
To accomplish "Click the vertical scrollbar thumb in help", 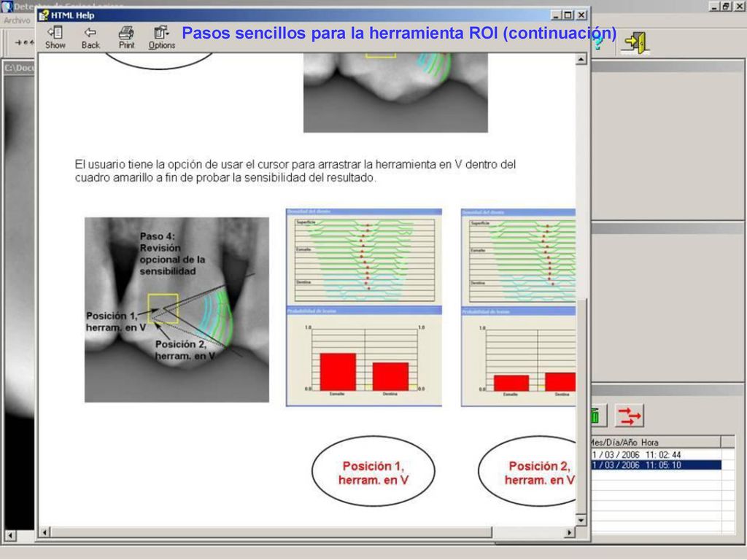I will pos(581,405).
